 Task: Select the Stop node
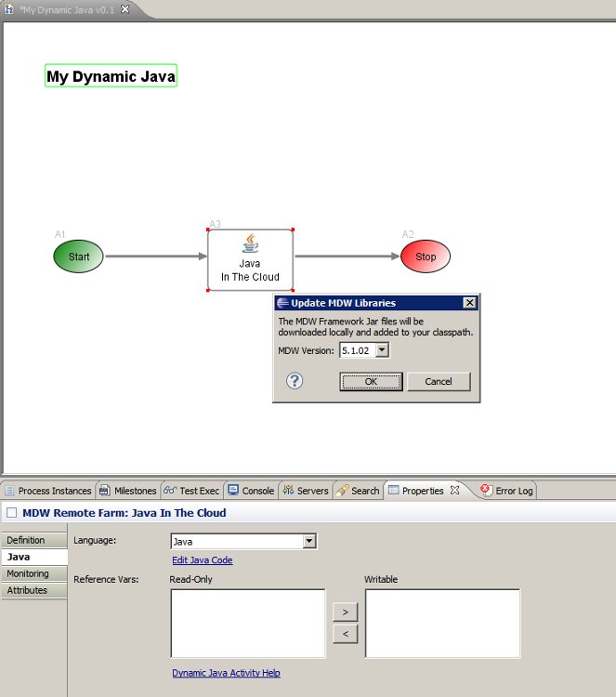pos(426,256)
